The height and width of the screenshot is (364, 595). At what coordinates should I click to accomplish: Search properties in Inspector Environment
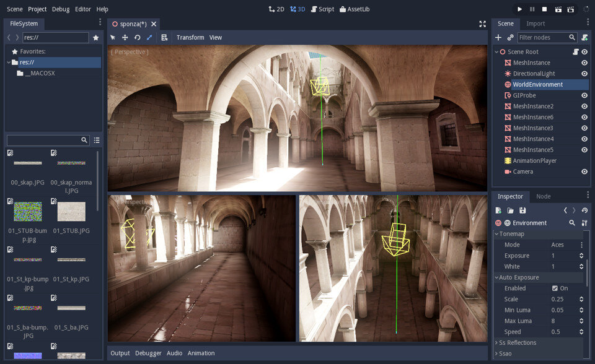[572, 223]
